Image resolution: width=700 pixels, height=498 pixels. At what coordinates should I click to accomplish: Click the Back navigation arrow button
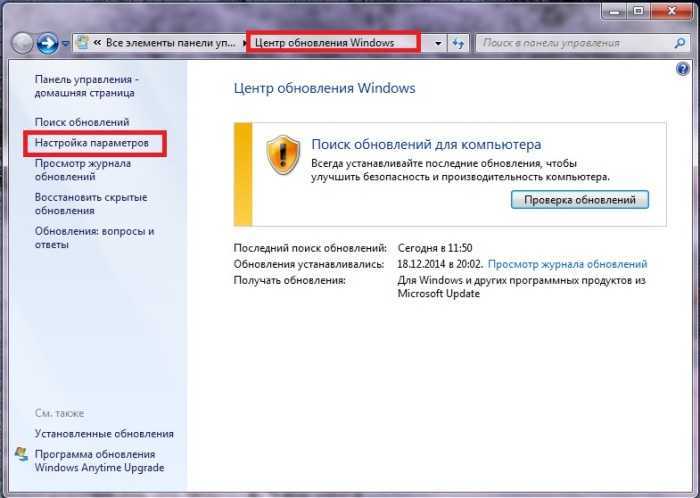(x=22, y=43)
